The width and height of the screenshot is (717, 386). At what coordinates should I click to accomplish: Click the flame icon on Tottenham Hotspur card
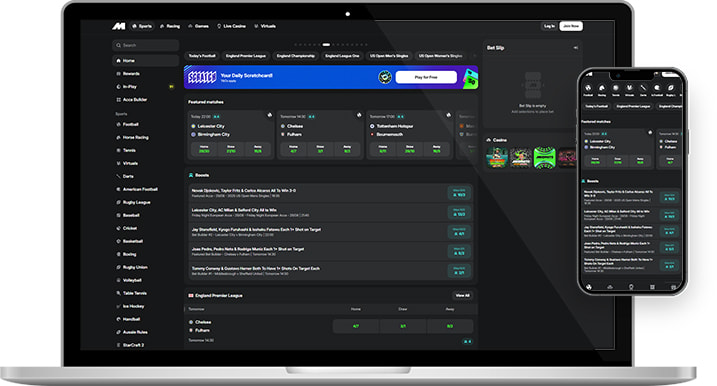[448, 115]
